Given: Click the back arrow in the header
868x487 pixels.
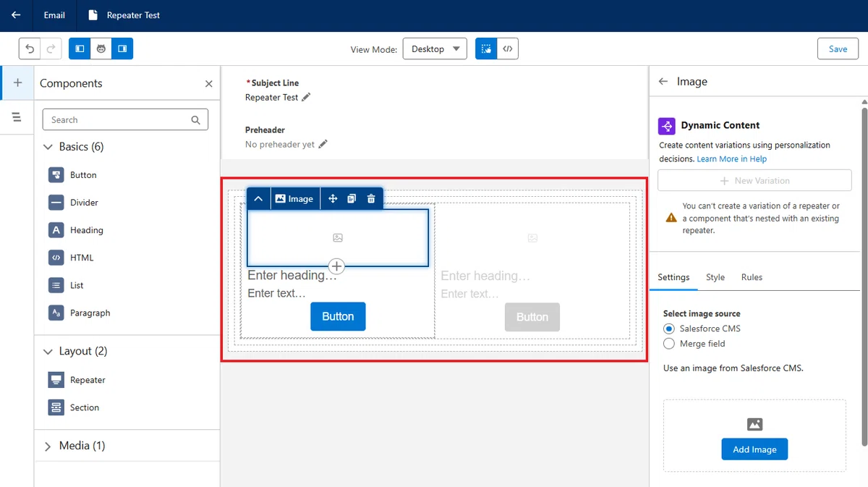Looking at the screenshot, I should pyautogui.click(x=16, y=15).
